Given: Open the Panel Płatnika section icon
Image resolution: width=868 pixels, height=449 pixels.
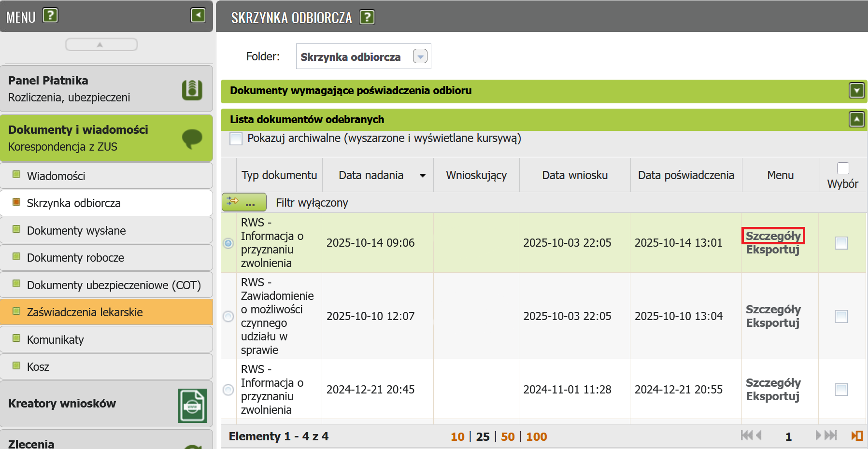Looking at the screenshot, I should 192,90.
